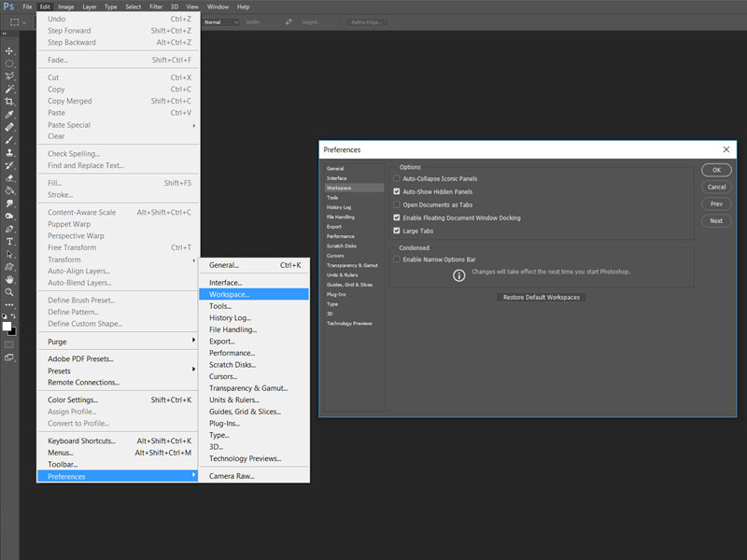
Task: Choose Camera Raw... in the submenu
Action: click(254, 476)
